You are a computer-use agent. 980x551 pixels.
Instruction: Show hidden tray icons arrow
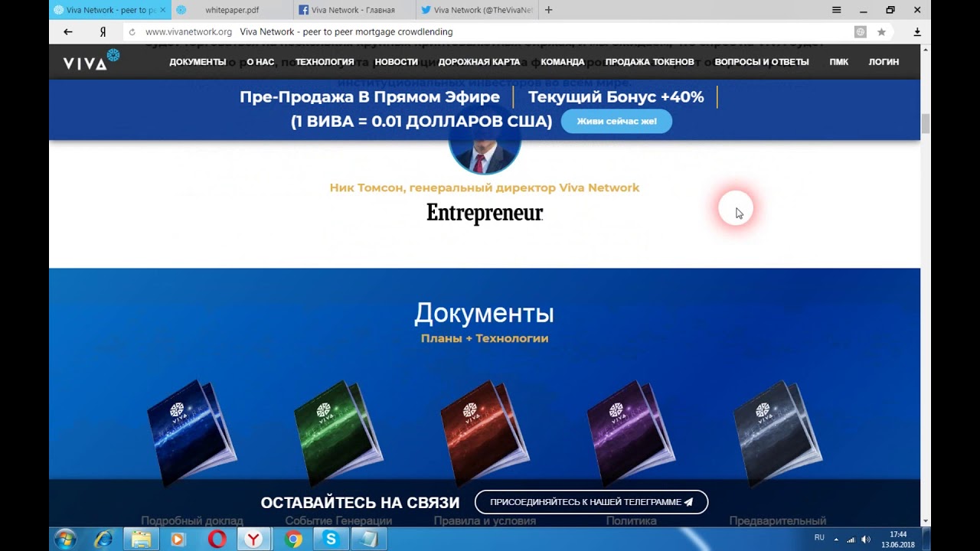(836, 540)
